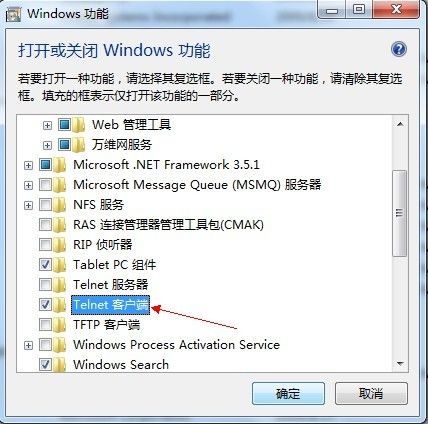
Task: Select the Telnet 客户端 list item
Action: [111, 305]
